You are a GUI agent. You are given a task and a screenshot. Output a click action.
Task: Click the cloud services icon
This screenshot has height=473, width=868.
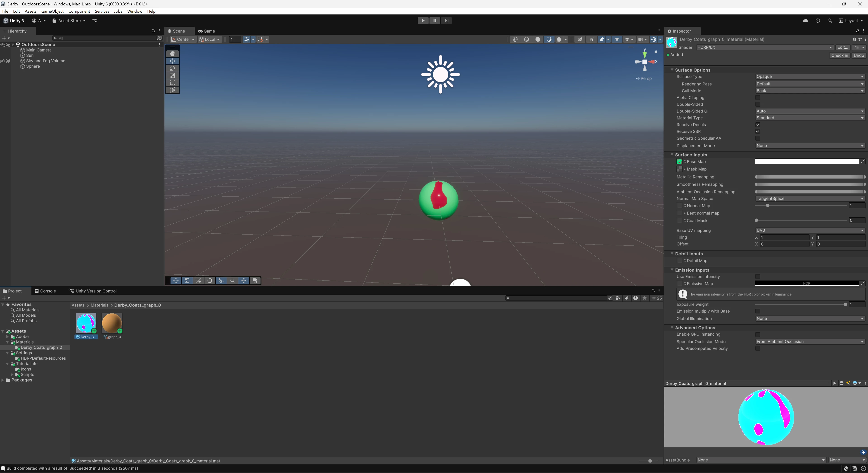point(805,21)
